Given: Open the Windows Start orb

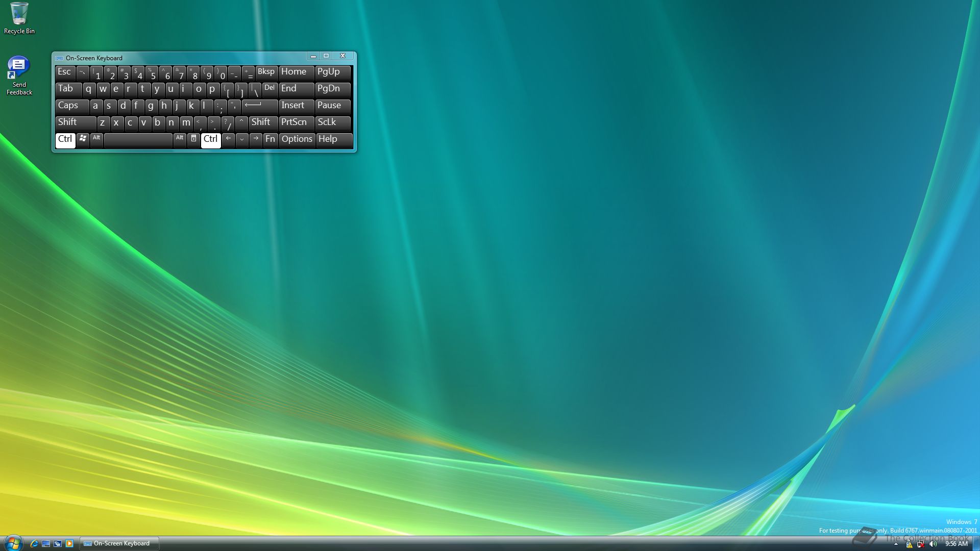Looking at the screenshot, I should 13,543.
